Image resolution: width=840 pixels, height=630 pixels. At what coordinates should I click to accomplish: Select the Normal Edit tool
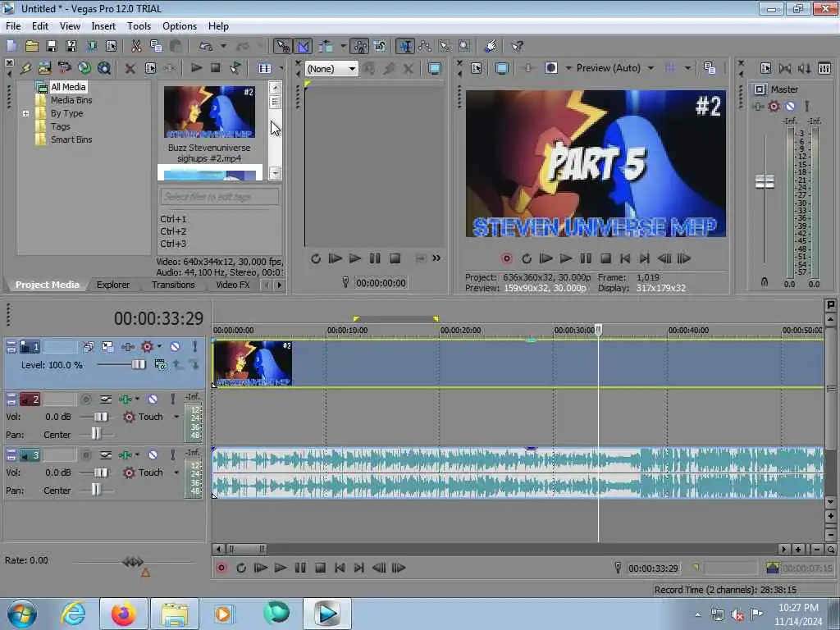tap(405, 46)
